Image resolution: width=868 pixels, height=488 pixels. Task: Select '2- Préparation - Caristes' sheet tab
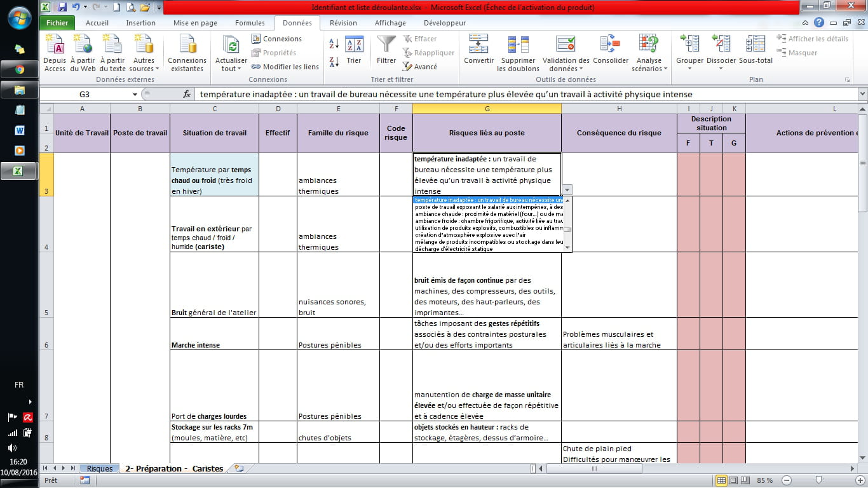click(174, 468)
